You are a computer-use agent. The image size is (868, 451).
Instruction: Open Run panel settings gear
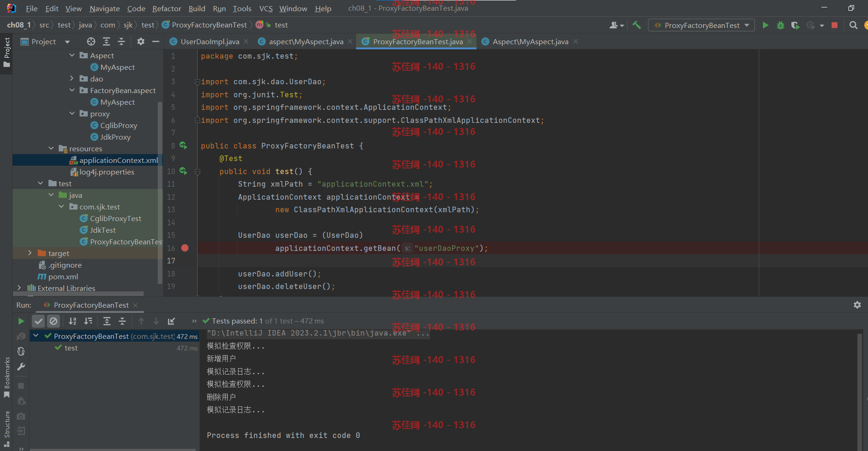[857, 305]
